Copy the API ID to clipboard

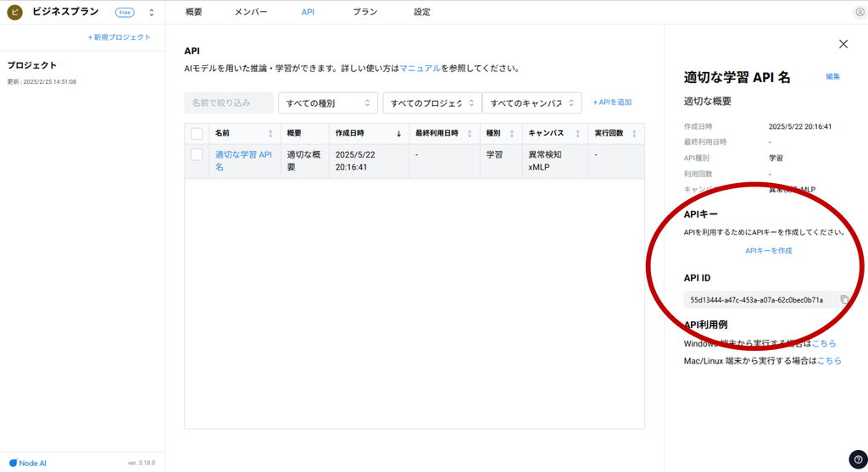844,300
